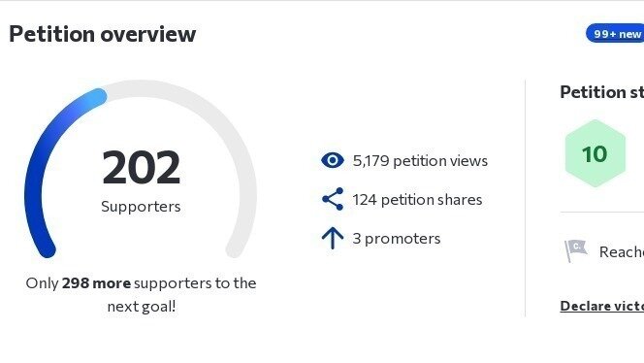The width and height of the screenshot is (644, 363).
Task: Click the Reached milestone text beside flag
Action: 622,251
